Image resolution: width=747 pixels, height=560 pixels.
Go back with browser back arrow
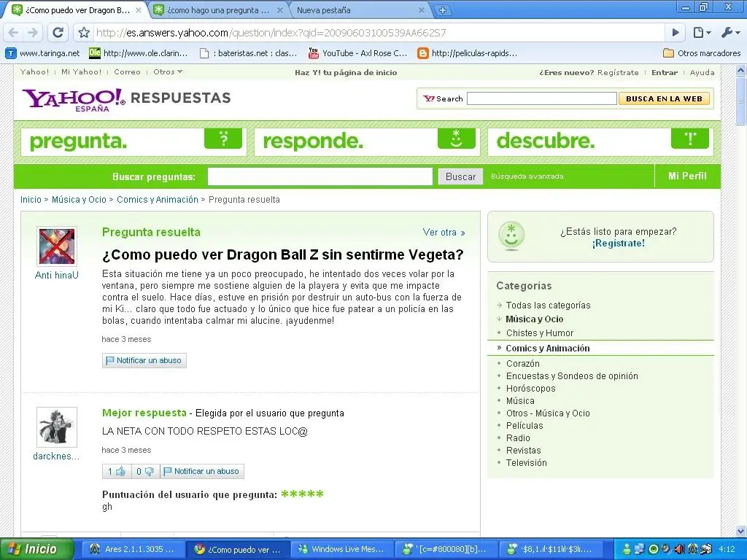click(x=13, y=32)
